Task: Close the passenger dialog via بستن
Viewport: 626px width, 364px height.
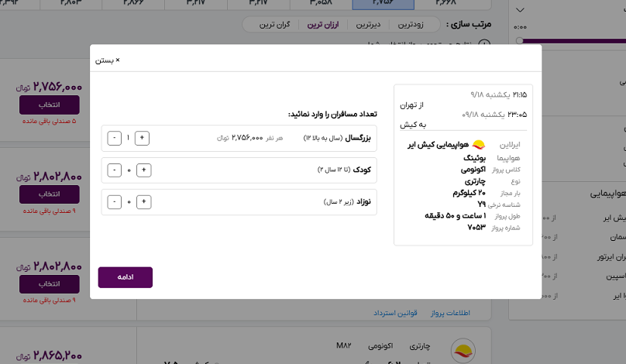Action: [x=107, y=60]
